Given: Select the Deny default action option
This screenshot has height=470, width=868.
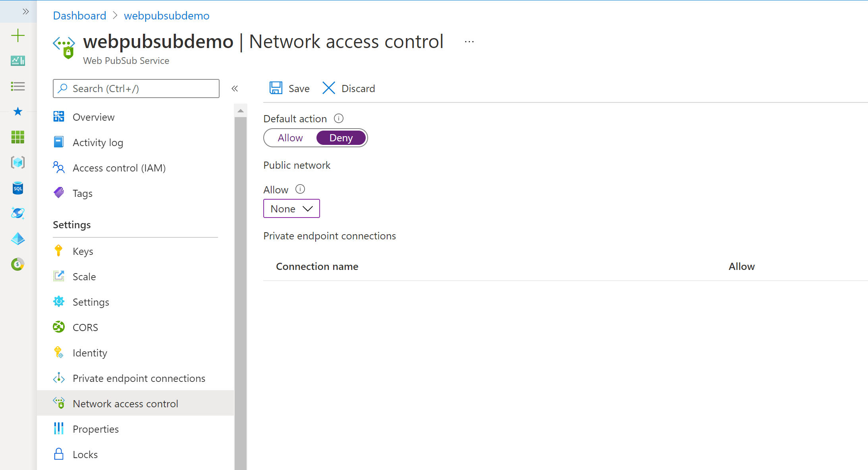Looking at the screenshot, I should coord(341,138).
